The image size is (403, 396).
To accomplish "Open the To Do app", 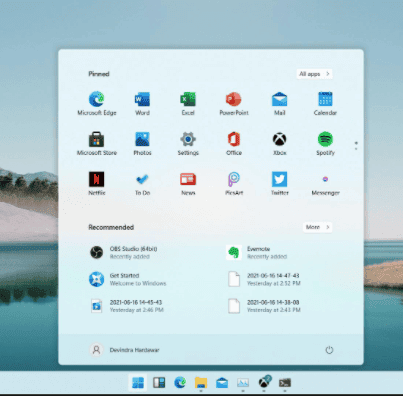I will tap(142, 183).
